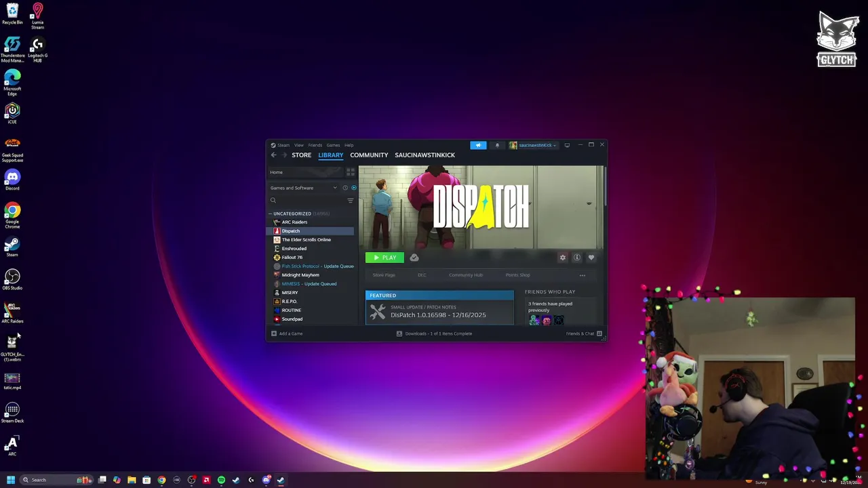Open OBS Studio desktop shortcut
This screenshot has width=868, height=488.
(12, 279)
